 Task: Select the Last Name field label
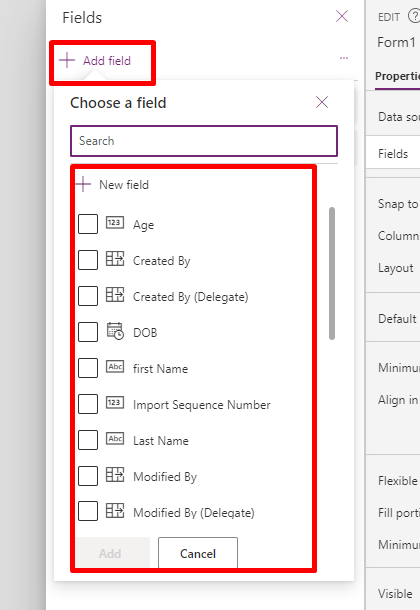coord(161,441)
